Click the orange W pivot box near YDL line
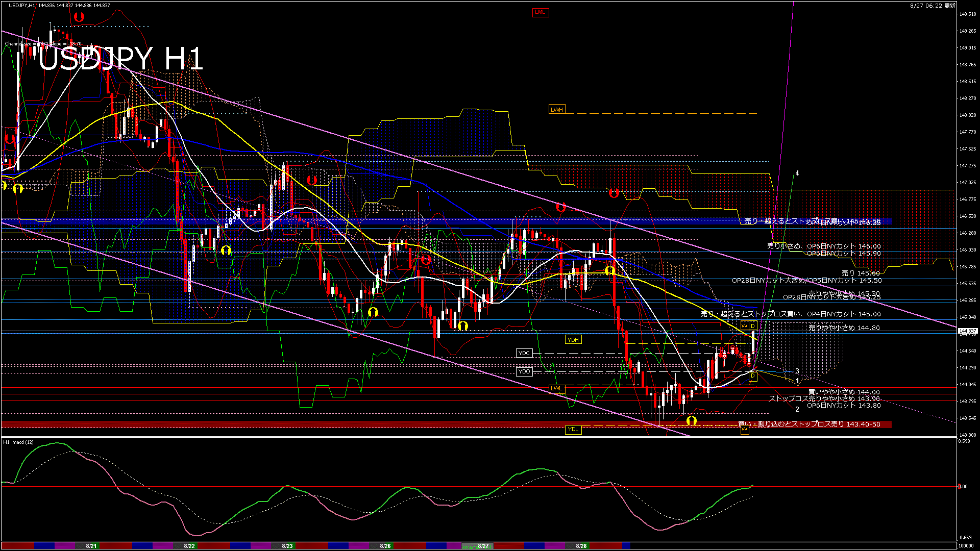 click(x=744, y=430)
